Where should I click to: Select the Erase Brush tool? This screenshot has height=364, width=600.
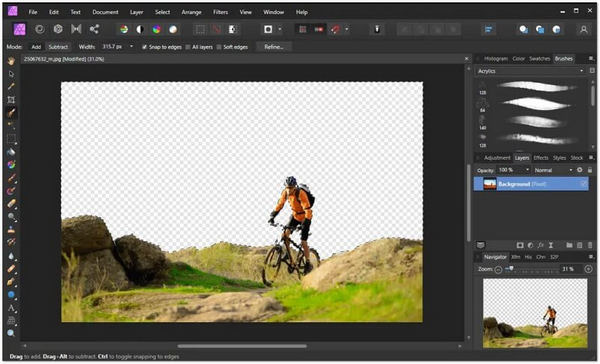(x=11, y=204)
